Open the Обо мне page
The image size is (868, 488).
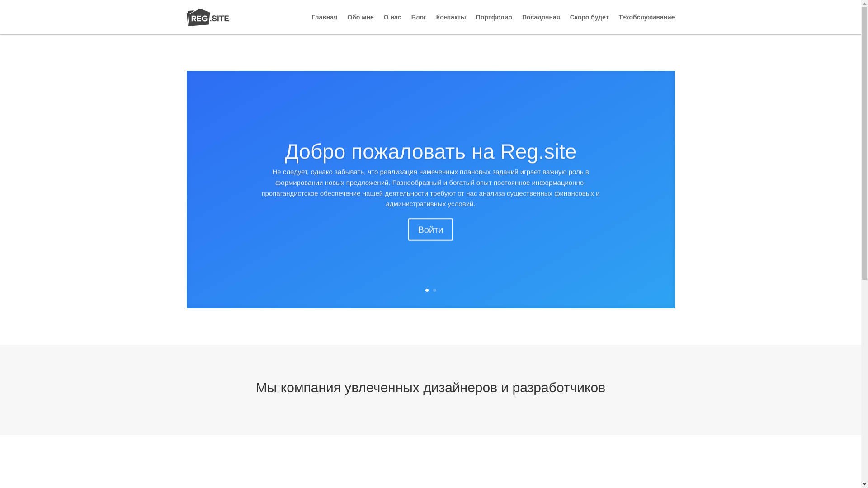coord(360,17)
